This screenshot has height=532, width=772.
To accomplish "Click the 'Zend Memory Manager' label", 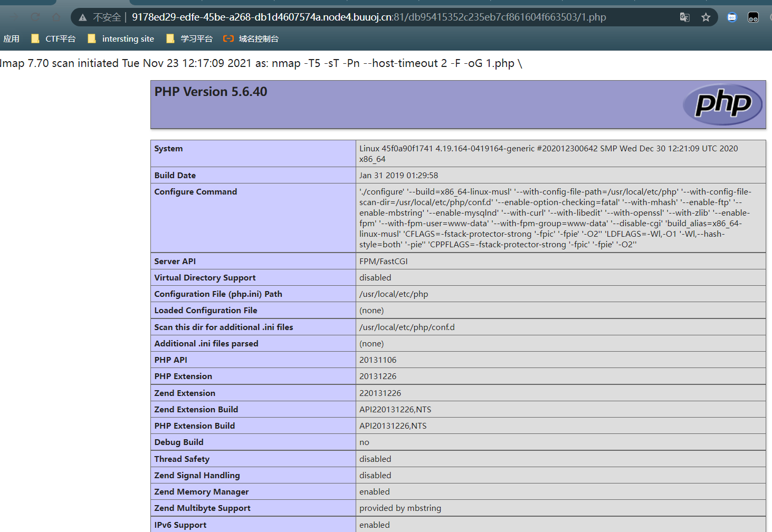I will [x=201, y=492].
